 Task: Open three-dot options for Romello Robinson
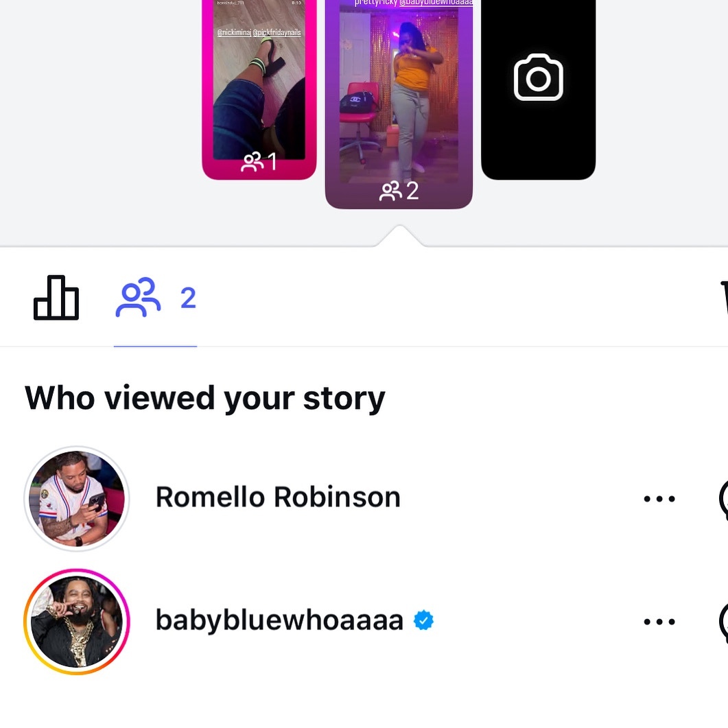[659, 499]
